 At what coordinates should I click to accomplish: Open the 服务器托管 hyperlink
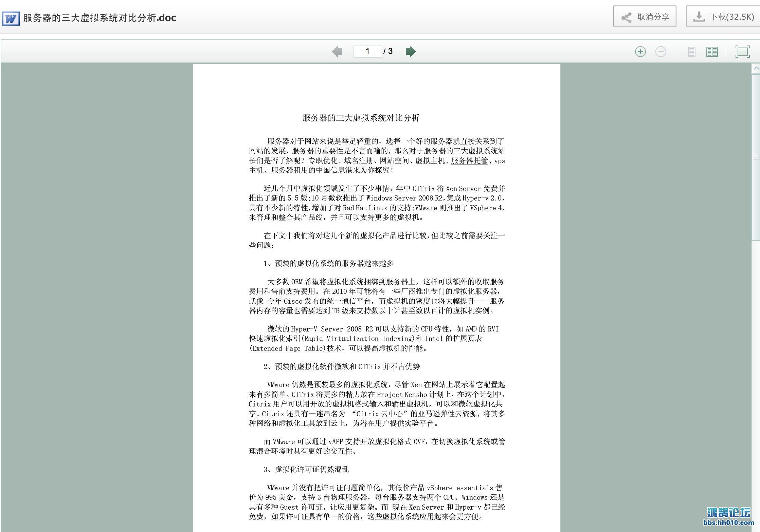coord(469,161)
